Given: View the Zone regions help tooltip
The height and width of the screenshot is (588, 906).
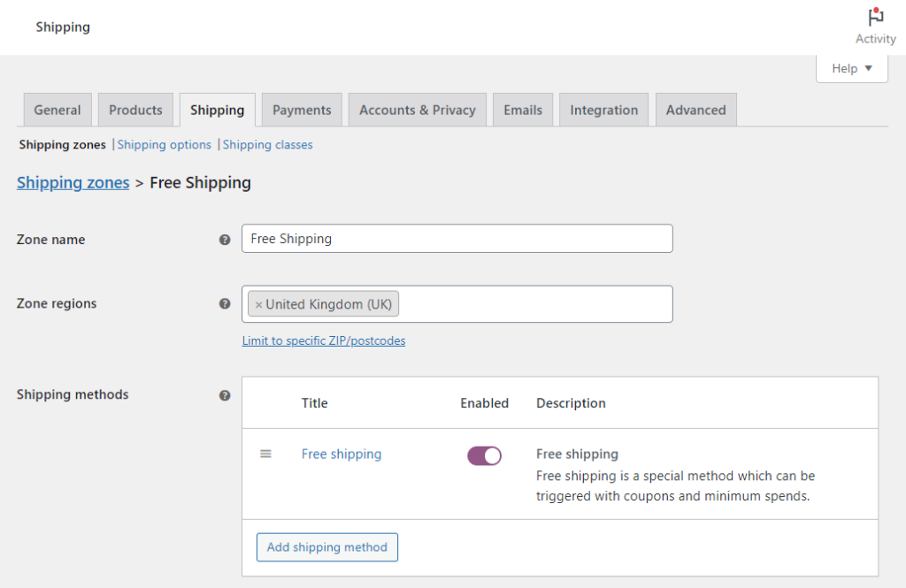Looking at the screenshot, I should (x=225, y=303).
